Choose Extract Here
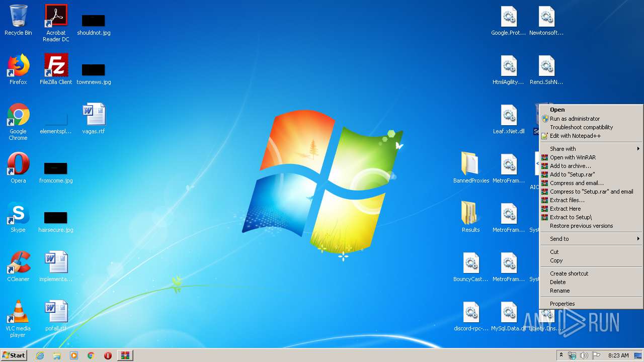The width and height of the screenshot is (644, 362). pos(591,209)
